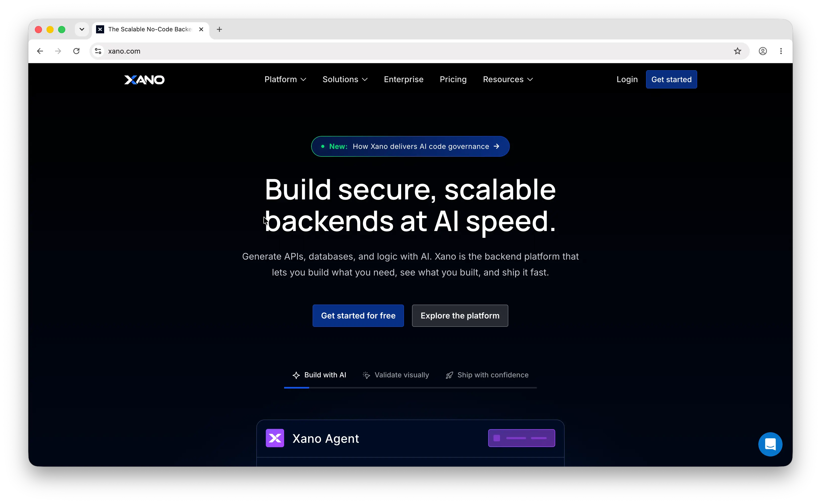This screenshot has width=821, height=504.
Task: Bookmark this page with the star
Action: tap(737, 51)
